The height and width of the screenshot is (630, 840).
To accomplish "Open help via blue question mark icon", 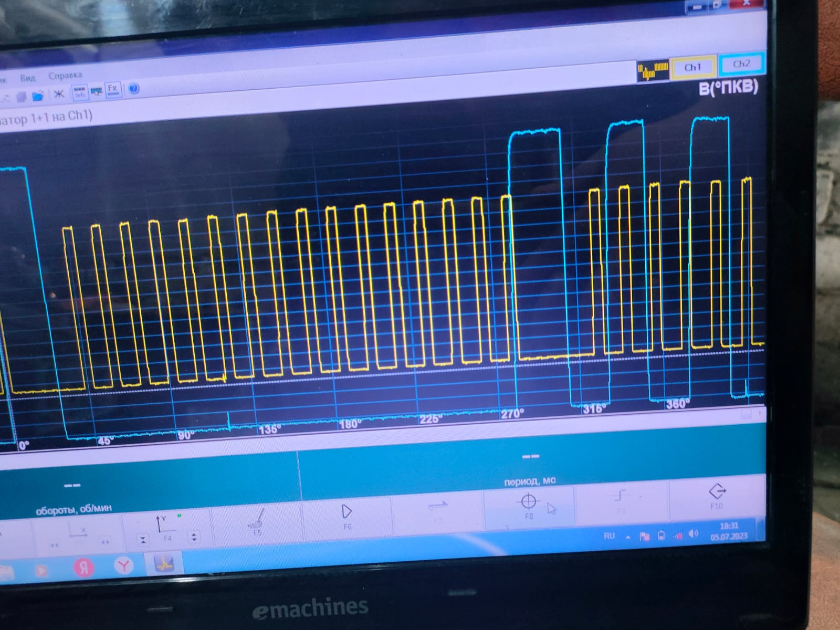I will (x=134, y=88).
